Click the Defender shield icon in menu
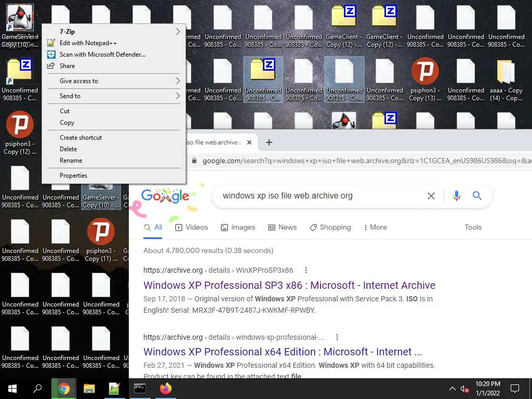 pyautogui.click(x=51, y=55)
